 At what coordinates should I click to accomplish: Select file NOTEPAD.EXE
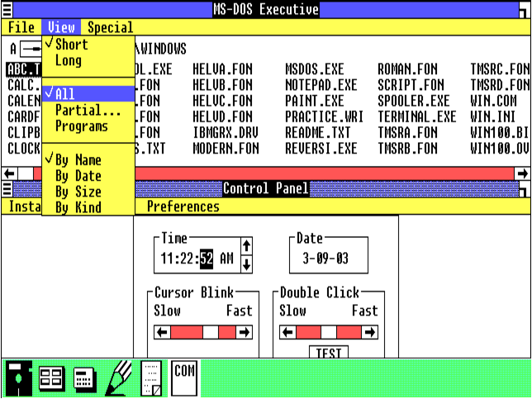click(321, 85)
